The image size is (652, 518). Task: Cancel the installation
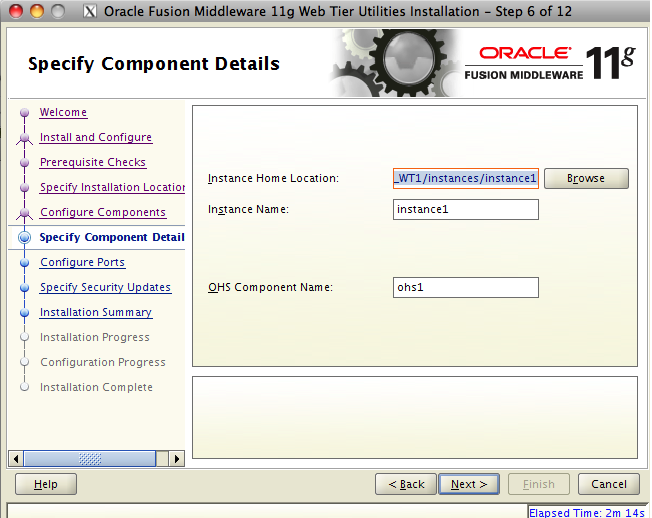609,484
